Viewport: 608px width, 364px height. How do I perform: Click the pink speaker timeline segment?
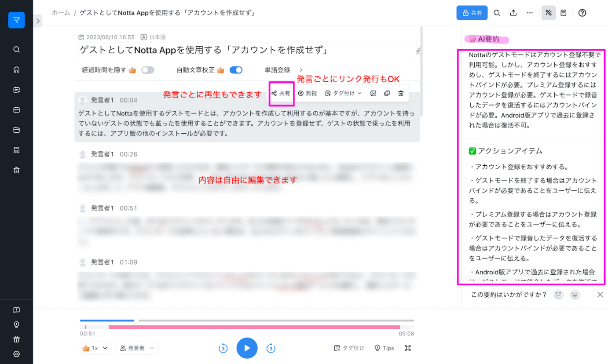click(254, 327)
